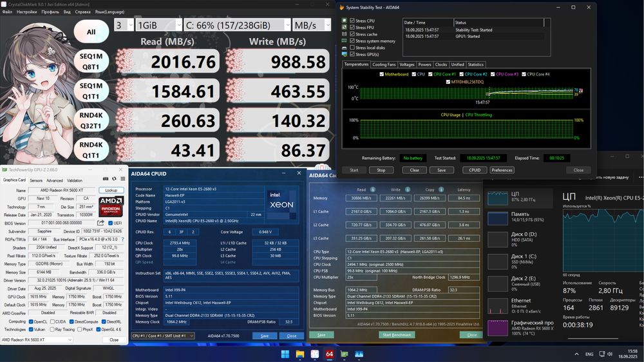This screenshot has width=644, height=362.
Task: Click Stop in System Stability Test
Action: point(381,170)
